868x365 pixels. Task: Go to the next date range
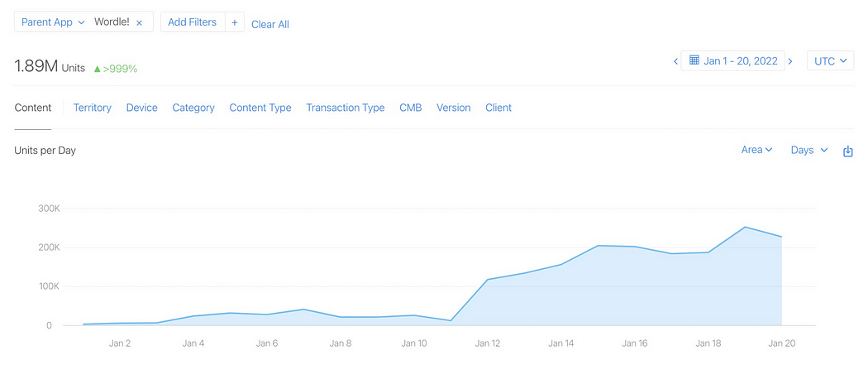pos(790,61)
